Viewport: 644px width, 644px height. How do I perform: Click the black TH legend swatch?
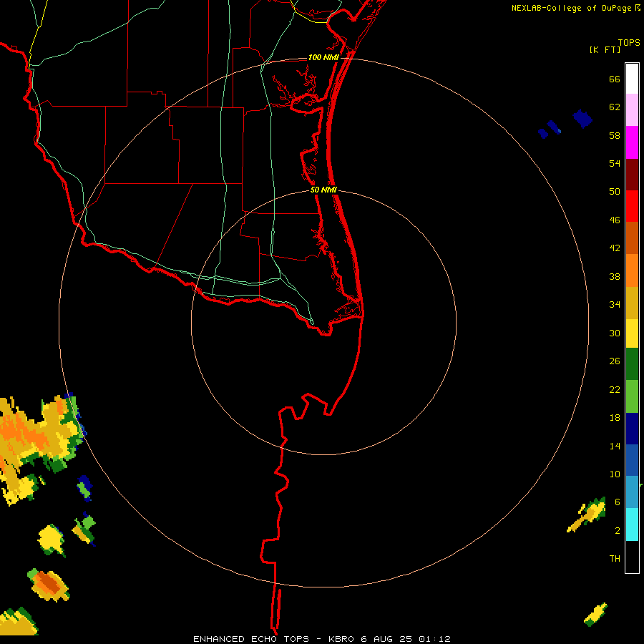point(632,557)
